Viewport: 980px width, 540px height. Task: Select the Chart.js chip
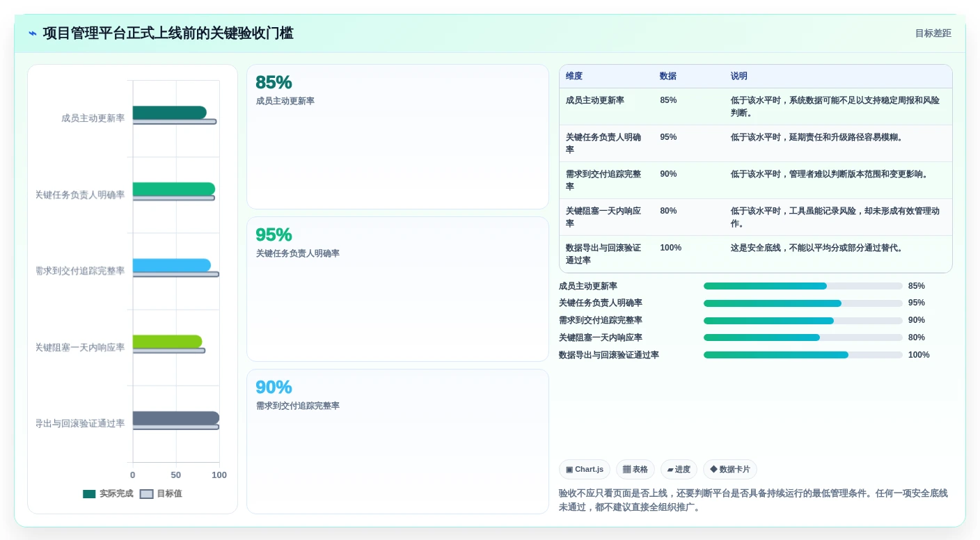coord(585,470)
